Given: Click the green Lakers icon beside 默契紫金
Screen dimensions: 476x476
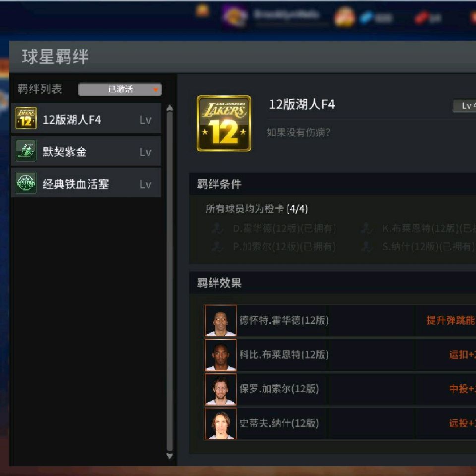Looking at the screenshot, I should point(26,151).
